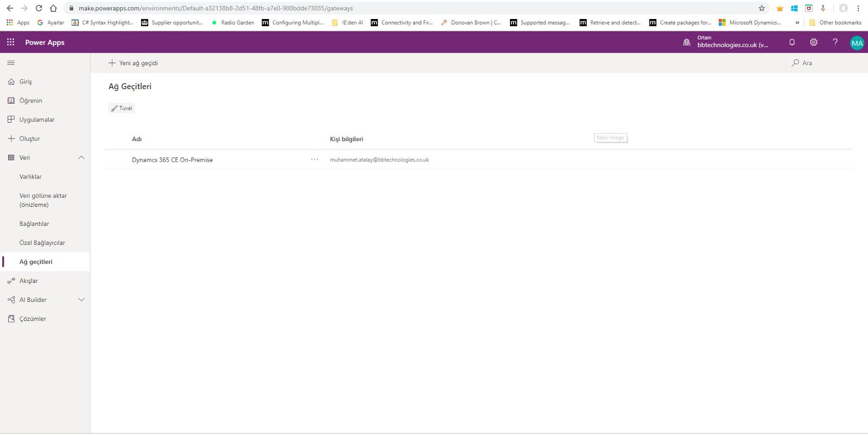Reload the browser page

(x=39, y=8)
